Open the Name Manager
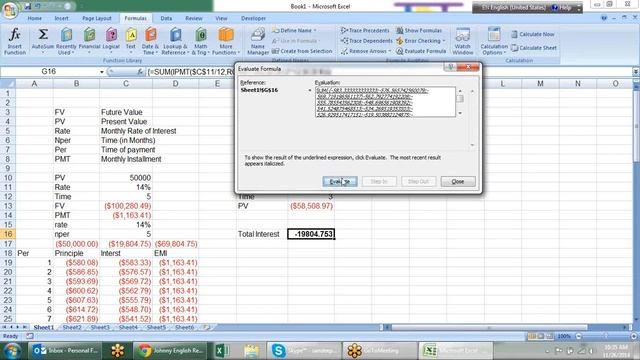The height and width of the screenshot is (360, 640). click(x=258, y=41)
